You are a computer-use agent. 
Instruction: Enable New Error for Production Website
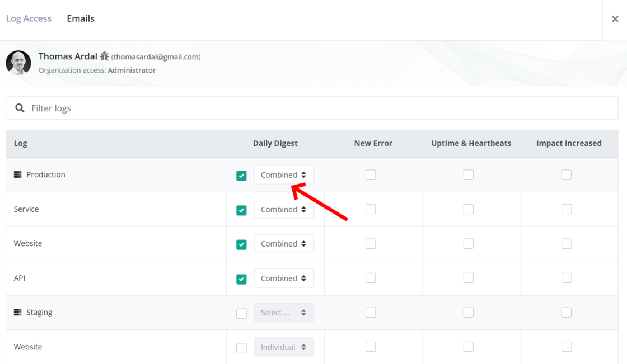pyautogui.click(x=371, y=243)
